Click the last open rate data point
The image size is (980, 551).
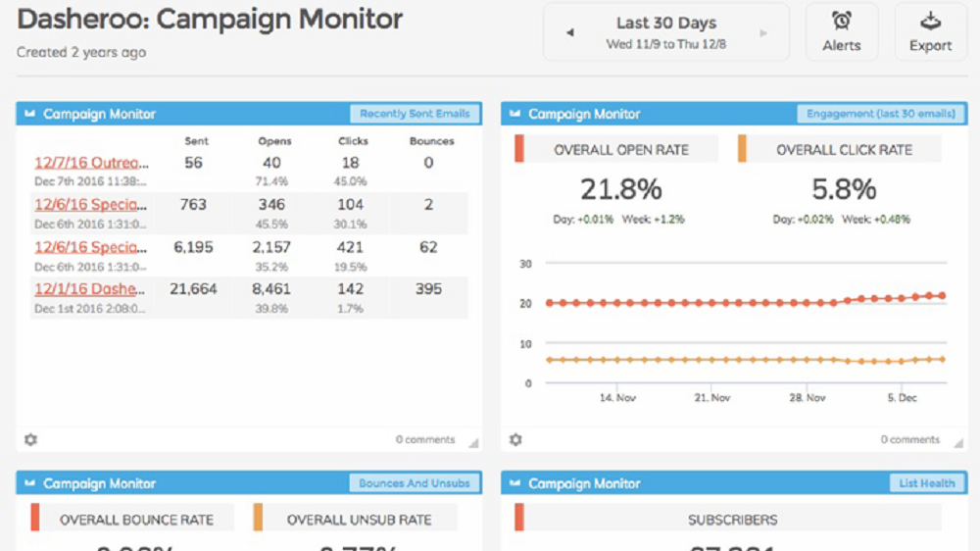(x=942, y=295)
